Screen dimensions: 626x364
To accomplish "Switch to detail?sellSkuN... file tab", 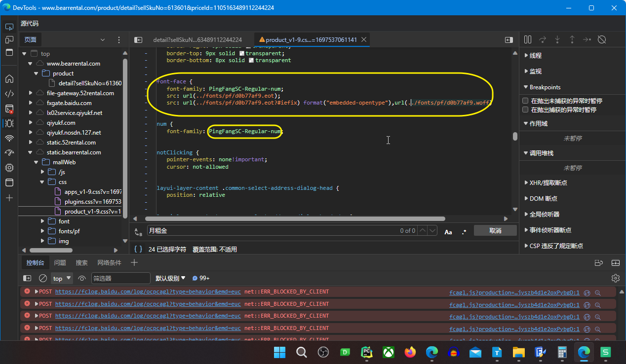I will point(197,40).
